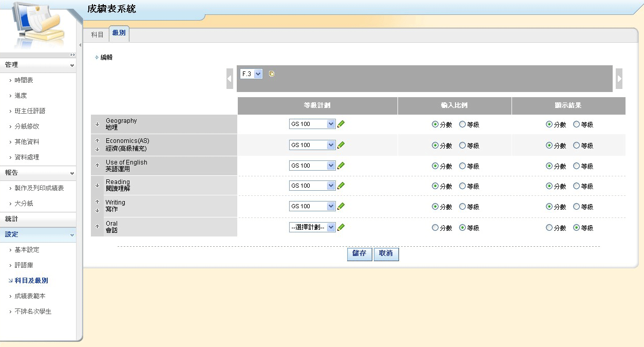Click the 取消 cancel button

pos(386,254)
